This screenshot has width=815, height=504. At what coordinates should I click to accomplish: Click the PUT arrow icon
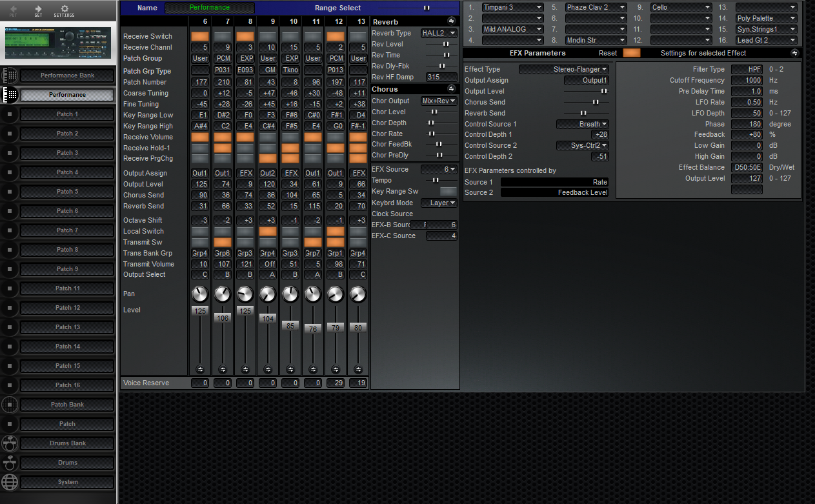[13, 8]
